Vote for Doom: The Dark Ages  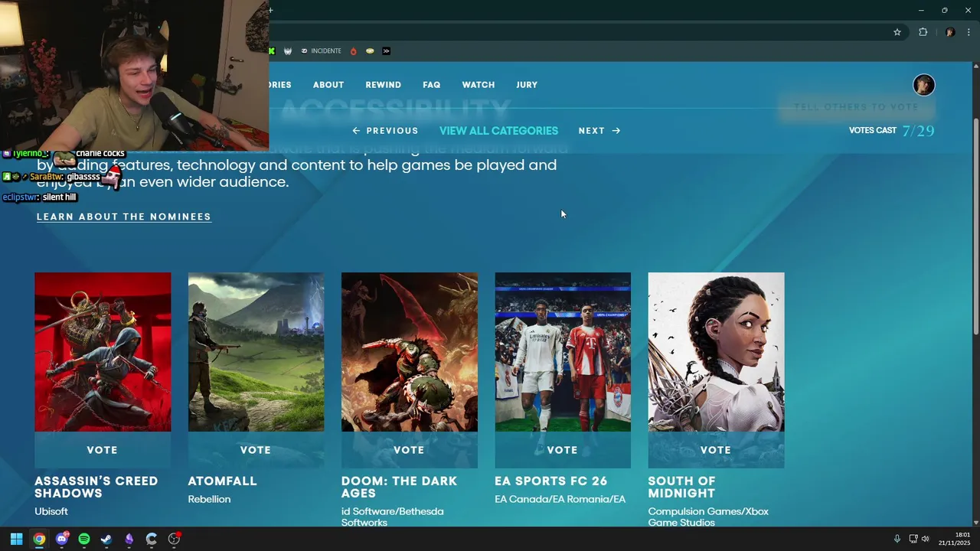409,450
